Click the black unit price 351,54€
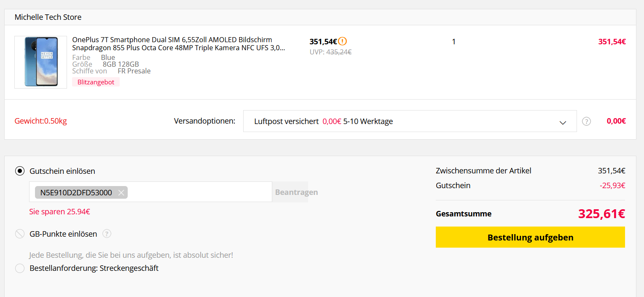The width and height of the screenshot is (644, 297). coord(323,41)
